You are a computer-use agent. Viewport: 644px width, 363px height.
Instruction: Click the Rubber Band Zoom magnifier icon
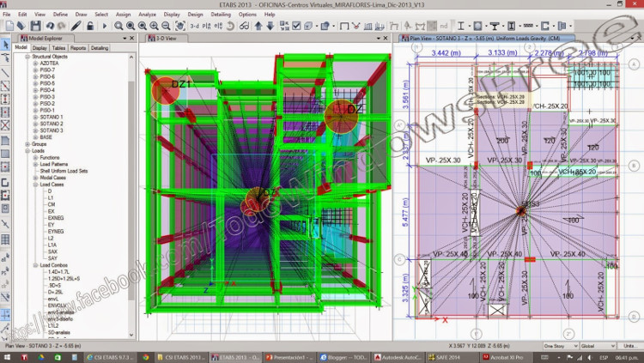(x=119, y=26)
